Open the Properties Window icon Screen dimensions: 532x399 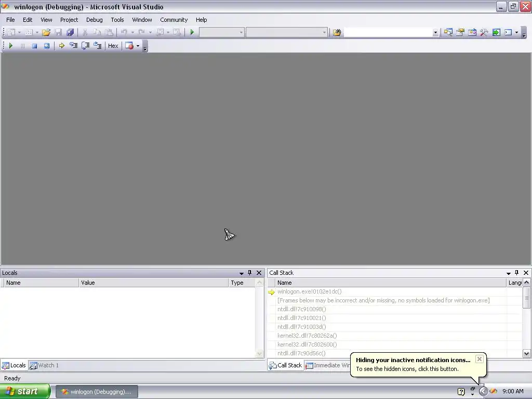tap(460, 32)
